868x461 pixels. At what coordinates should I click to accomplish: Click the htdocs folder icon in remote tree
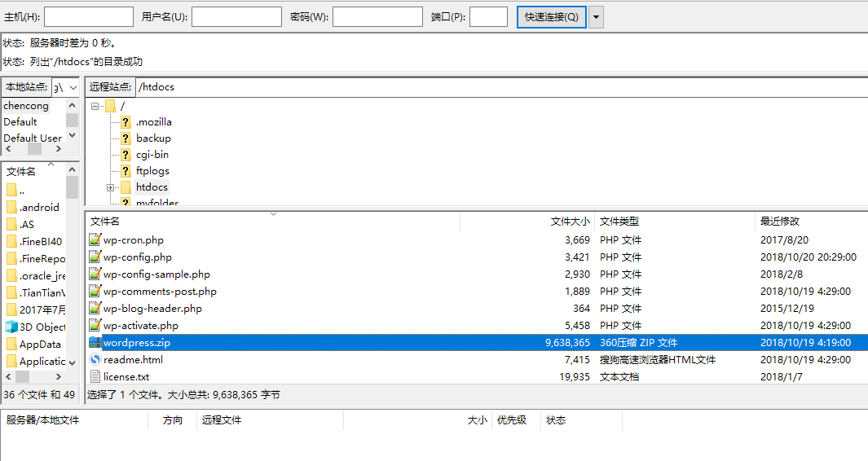[126, 187]
